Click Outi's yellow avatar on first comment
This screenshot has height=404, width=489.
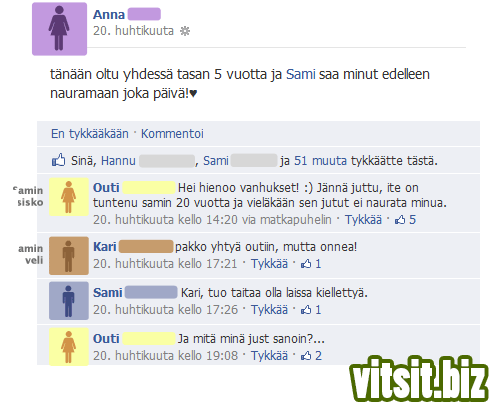tap(69, 197)
